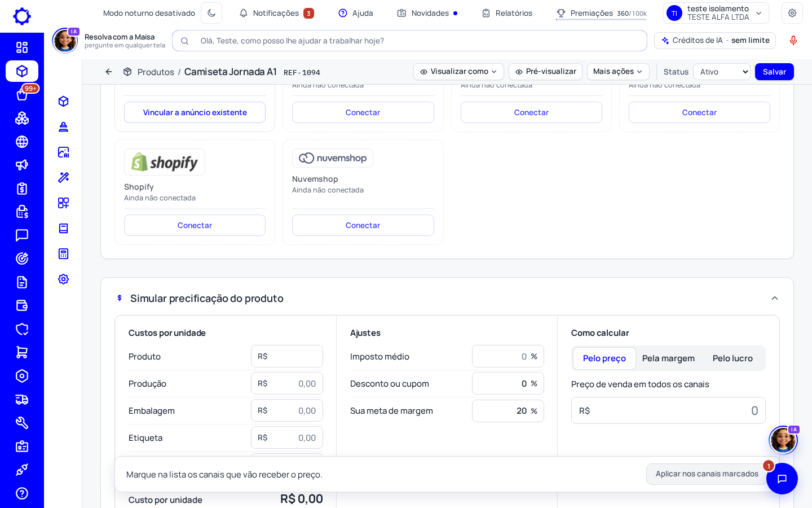
Task: Open the teste isolamento account dropdown
Action: (716, 13)
